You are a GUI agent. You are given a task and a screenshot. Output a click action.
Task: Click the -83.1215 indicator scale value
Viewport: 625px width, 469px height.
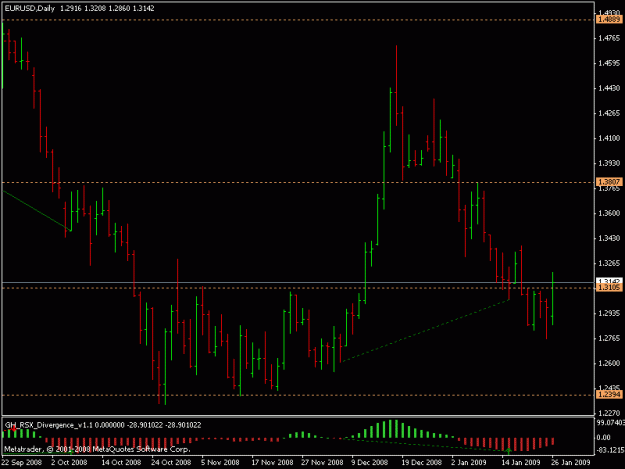[x=610, y=450]
